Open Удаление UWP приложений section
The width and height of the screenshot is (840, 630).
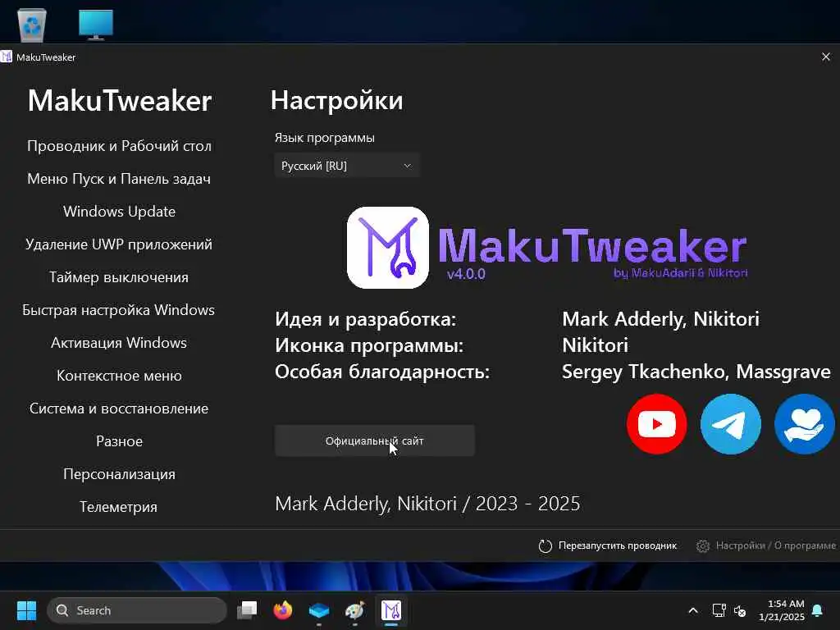[119, 244]
